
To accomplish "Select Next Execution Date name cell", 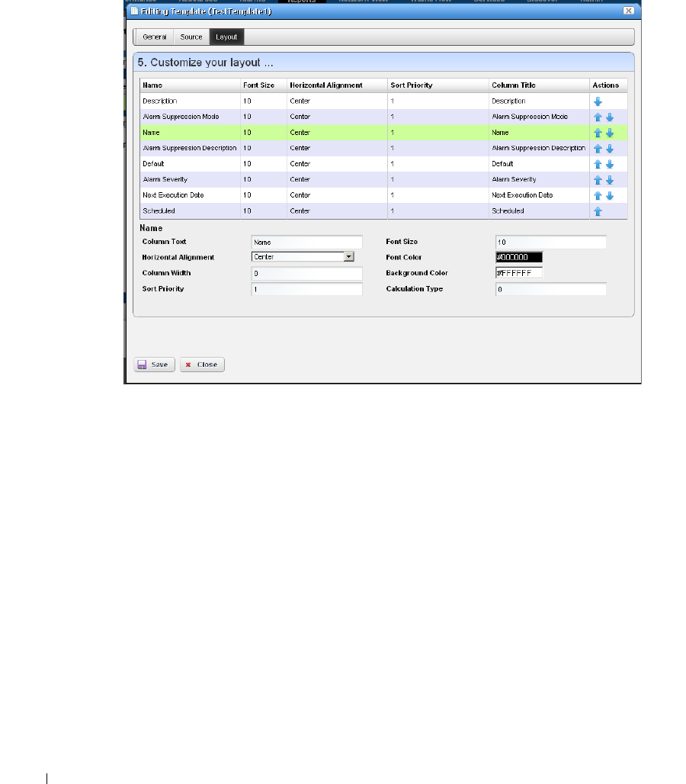I will 191,195.
